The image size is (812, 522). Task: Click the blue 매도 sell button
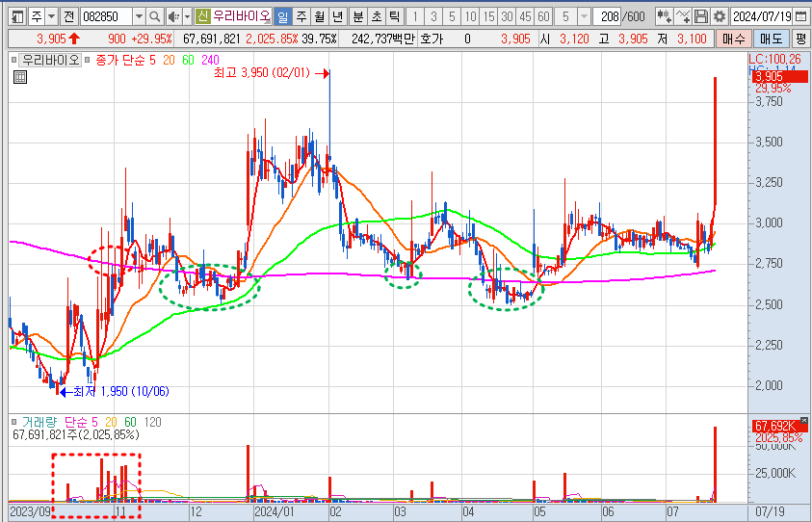772,39
